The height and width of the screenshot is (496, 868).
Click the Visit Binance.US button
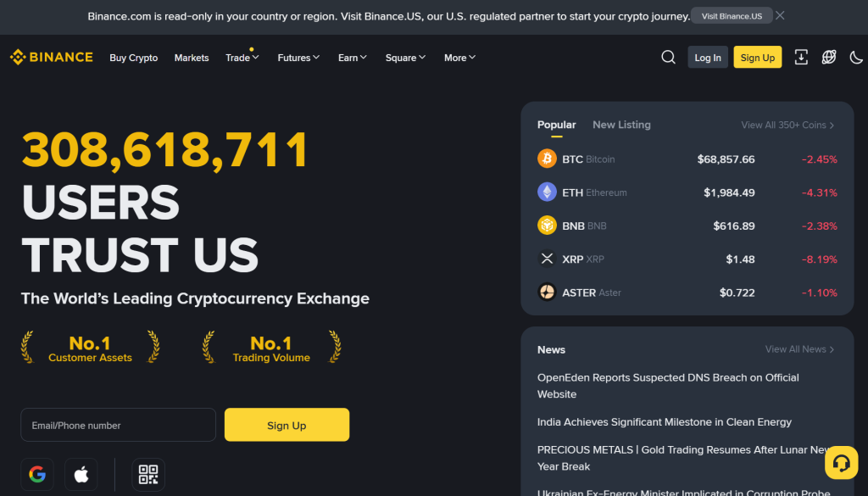(x=732, y=16)
